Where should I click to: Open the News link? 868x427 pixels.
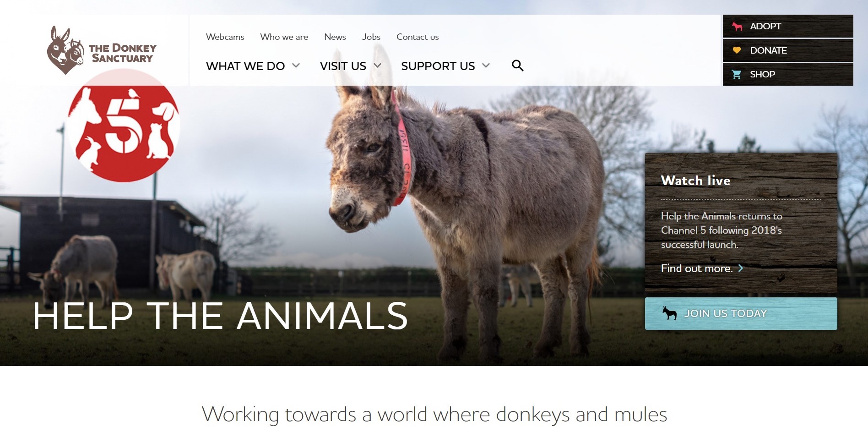tap(335, 37)
